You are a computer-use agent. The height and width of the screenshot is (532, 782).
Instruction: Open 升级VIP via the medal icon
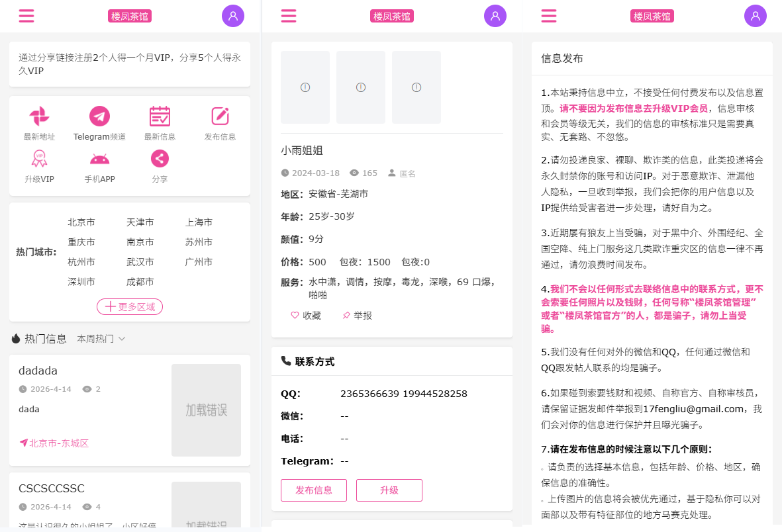39,159
